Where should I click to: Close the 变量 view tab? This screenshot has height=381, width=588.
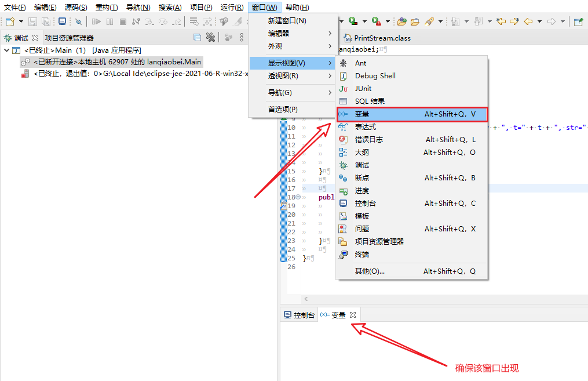tap(353, 315)
